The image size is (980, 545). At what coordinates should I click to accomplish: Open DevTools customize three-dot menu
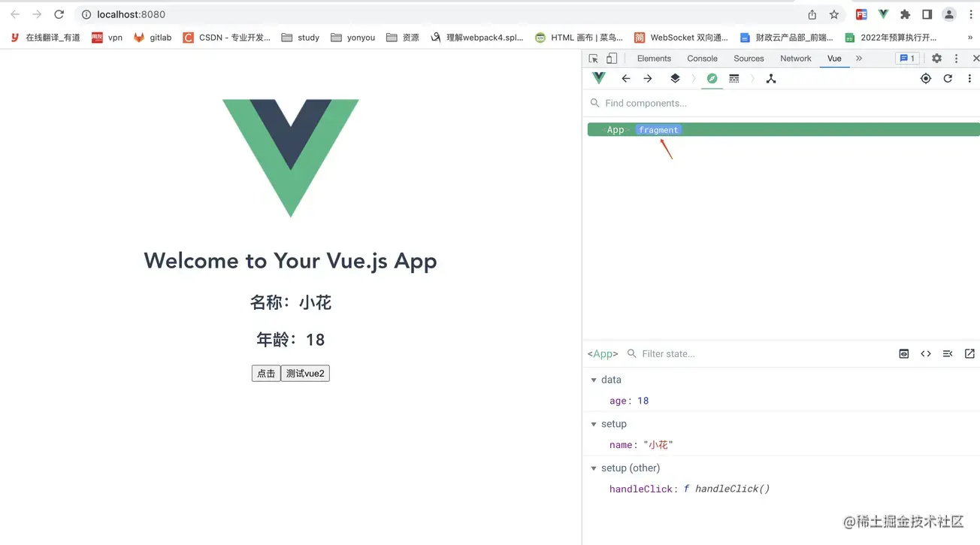coord(956,58)
